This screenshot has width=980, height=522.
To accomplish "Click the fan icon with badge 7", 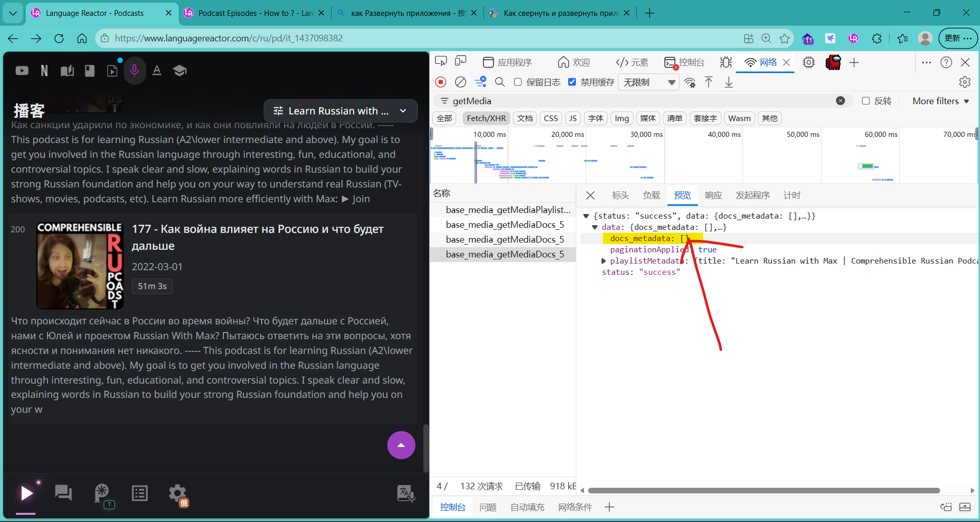I will click(x=102, y=494).
